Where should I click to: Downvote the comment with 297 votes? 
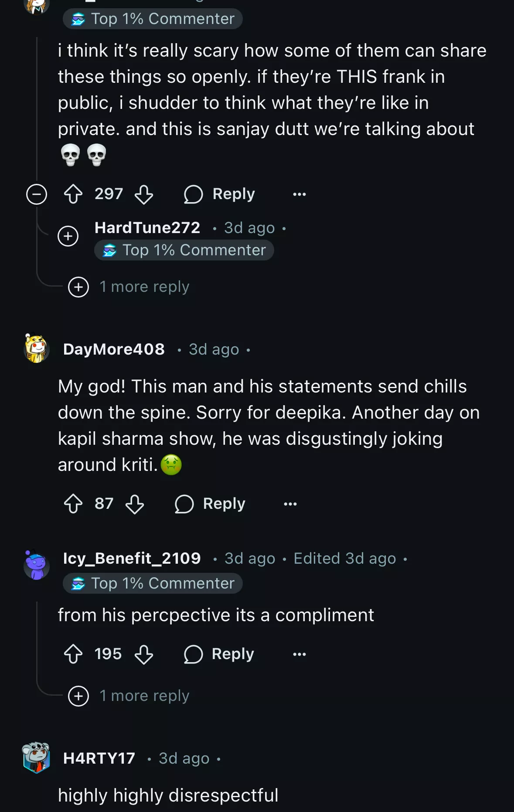[143, 194]
